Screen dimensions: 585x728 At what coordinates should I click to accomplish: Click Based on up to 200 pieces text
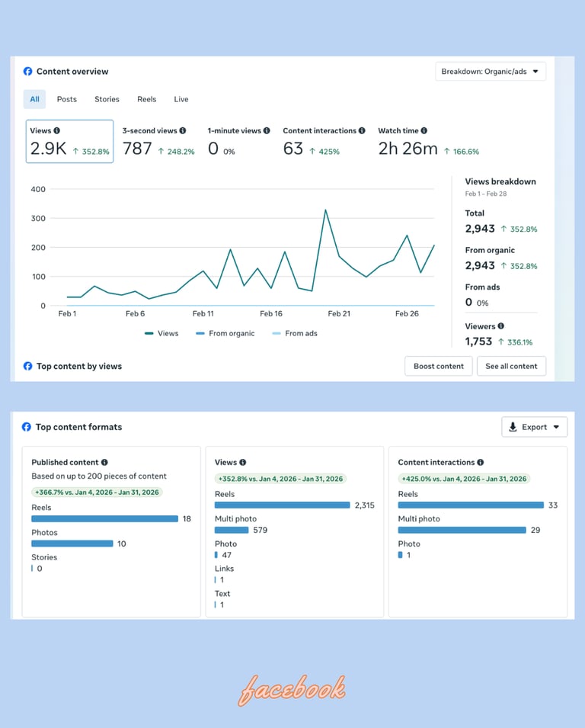[x=99, y=476]
